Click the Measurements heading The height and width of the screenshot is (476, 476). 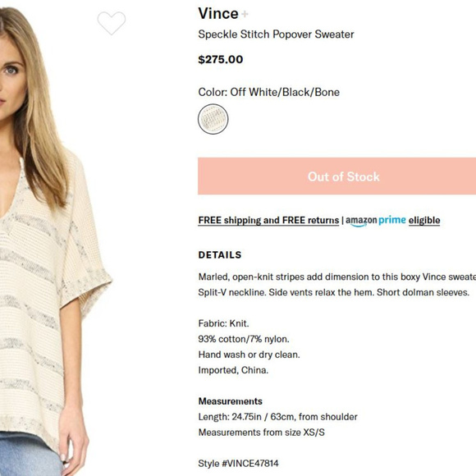(x=230, y=401)
